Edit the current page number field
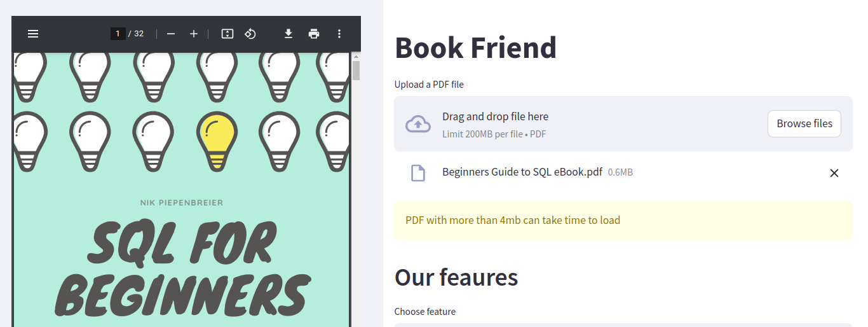Image resolution: width=868 pixels, height=327 pixels. [x=118, y=34]
